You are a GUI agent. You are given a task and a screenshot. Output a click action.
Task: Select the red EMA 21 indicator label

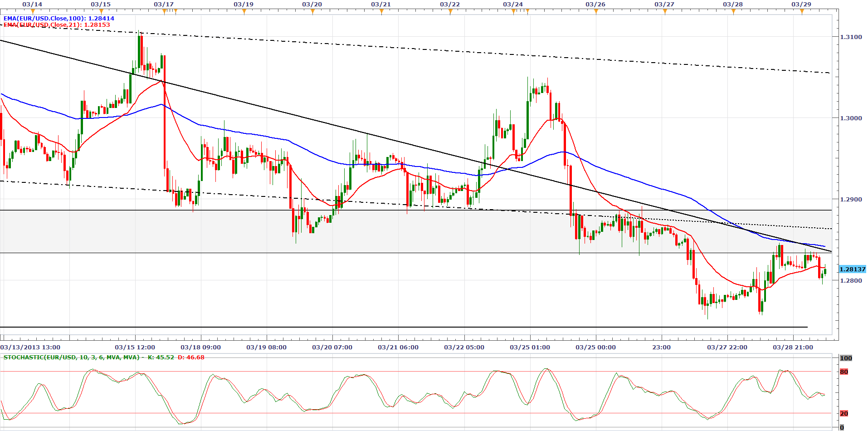pos(57,25)
